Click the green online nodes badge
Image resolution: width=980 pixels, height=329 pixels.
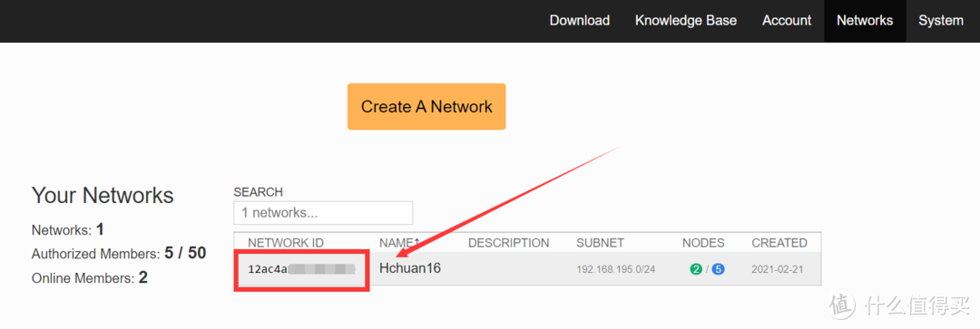tap(696, 270)
